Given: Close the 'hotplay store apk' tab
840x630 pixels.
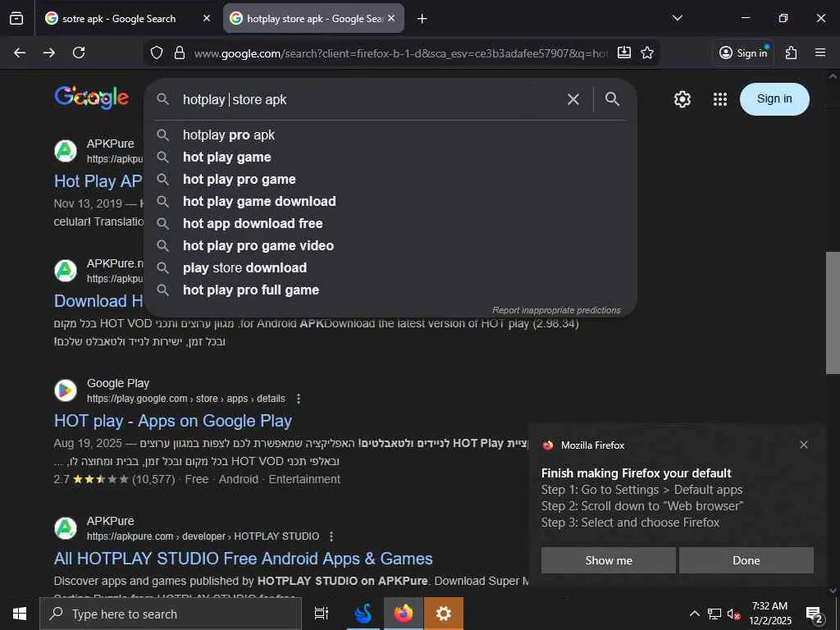Looking at the screenshot, I should [x=391, y=18].
